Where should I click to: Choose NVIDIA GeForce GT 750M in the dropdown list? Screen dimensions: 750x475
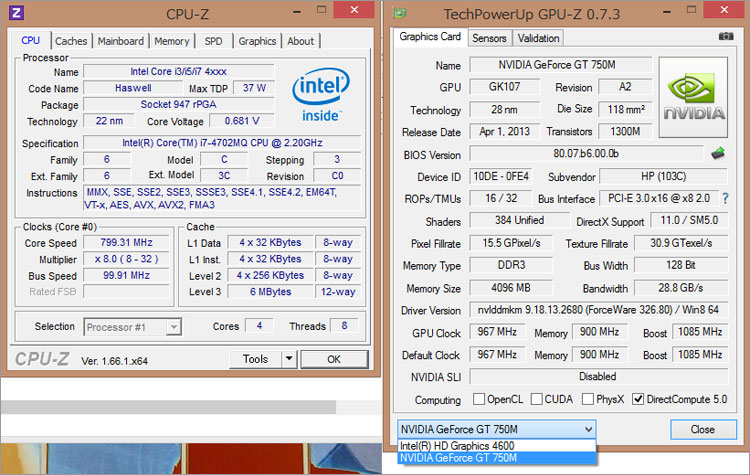[x=496, y=458]
